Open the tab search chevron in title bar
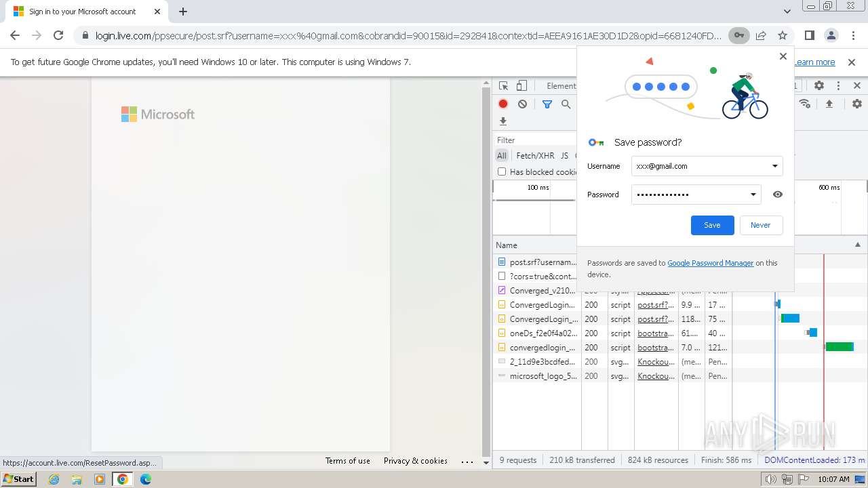 pos(787,12)
